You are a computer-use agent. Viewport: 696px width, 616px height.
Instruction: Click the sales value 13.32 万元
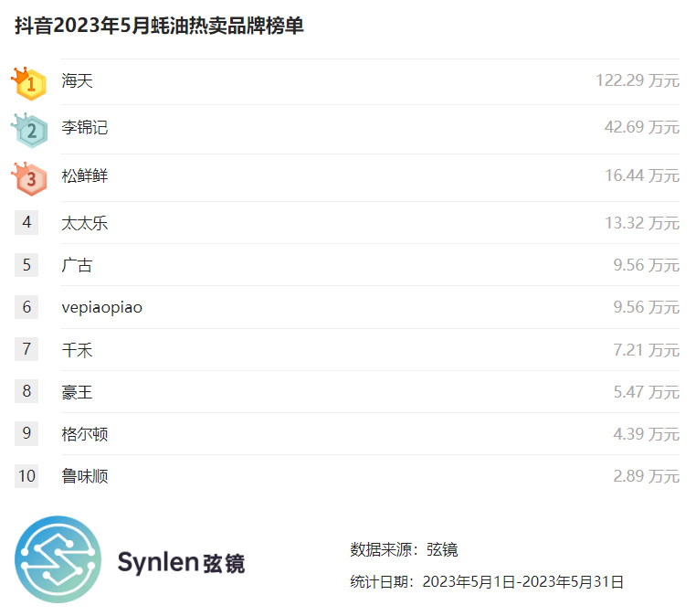click(x=642, y=222)
